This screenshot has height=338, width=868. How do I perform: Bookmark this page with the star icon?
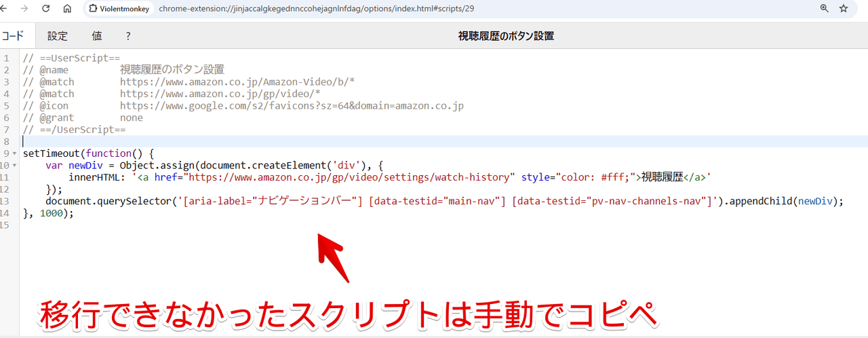pyautogui.click(x=844, y=9)
